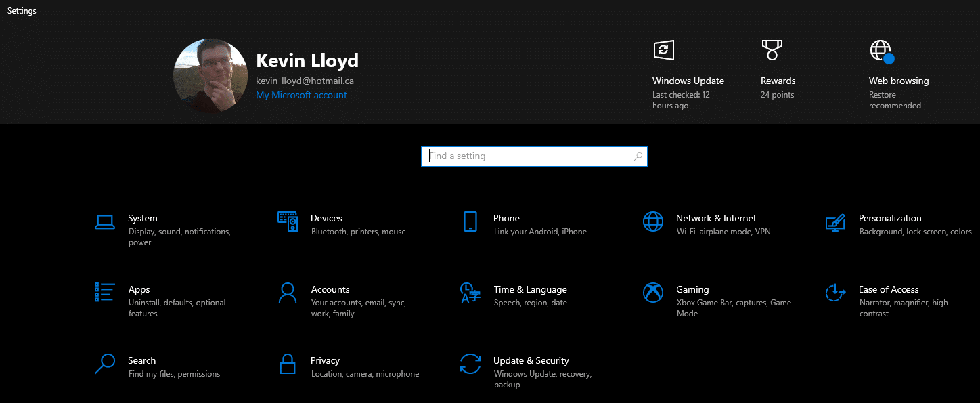The height and width of the screenshot is (403, 980).
Task: Click the Rewards header label
Action: point(778,81)
